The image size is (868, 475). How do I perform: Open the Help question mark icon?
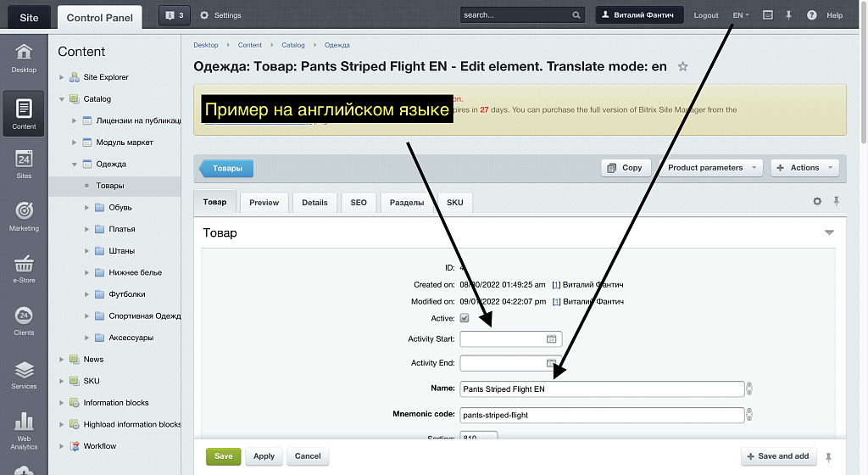click(811, 15)
